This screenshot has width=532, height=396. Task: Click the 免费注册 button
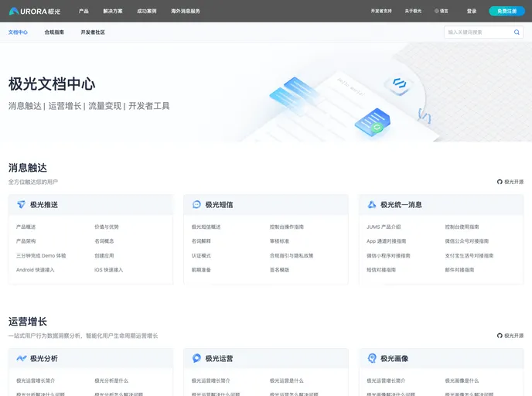click(507, 11)
